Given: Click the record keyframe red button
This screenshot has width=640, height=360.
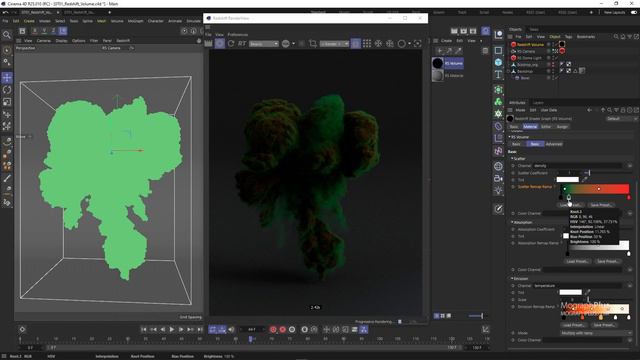Looking at the screenshot, I should click(273, 329).
